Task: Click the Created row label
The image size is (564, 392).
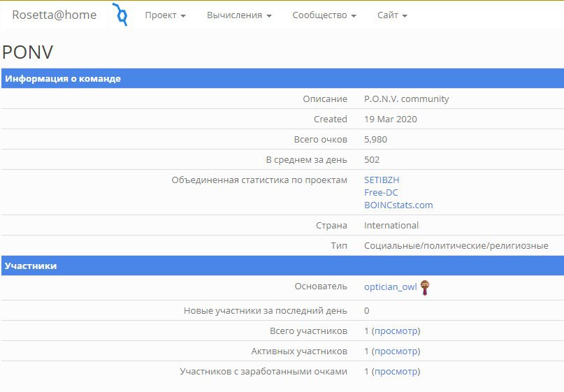Action: tap(330, 119)
